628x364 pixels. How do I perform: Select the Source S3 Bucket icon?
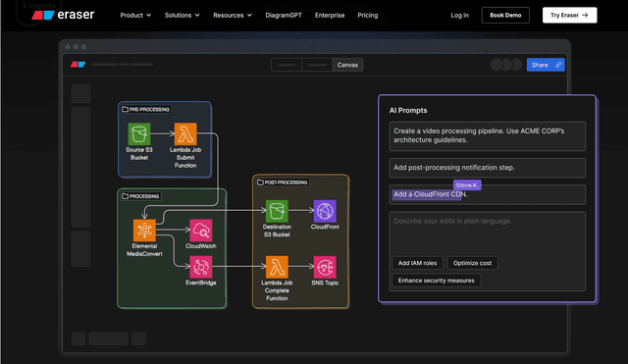(139, 133)
